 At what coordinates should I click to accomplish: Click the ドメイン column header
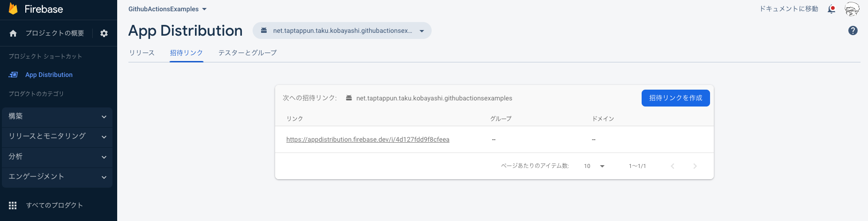(x=603, y=119)
